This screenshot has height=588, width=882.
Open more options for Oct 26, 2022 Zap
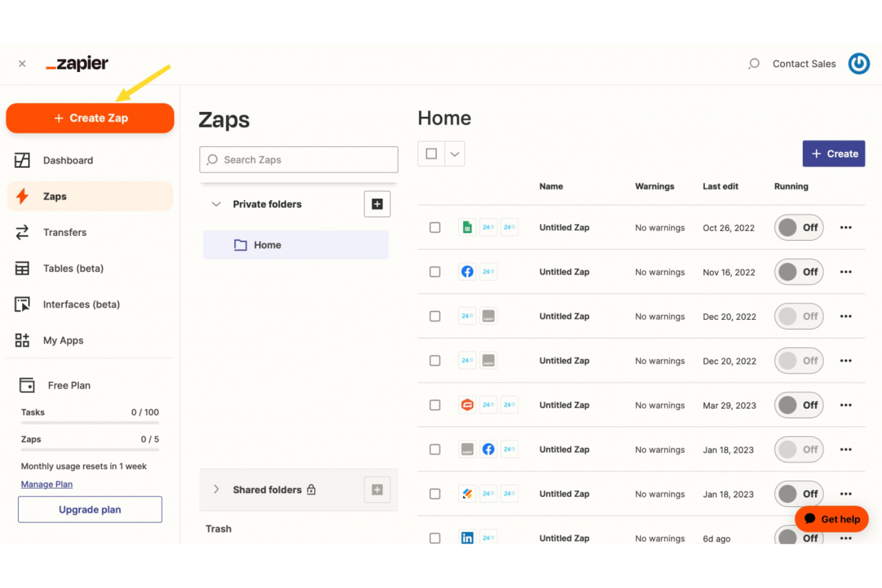(846, 228)
